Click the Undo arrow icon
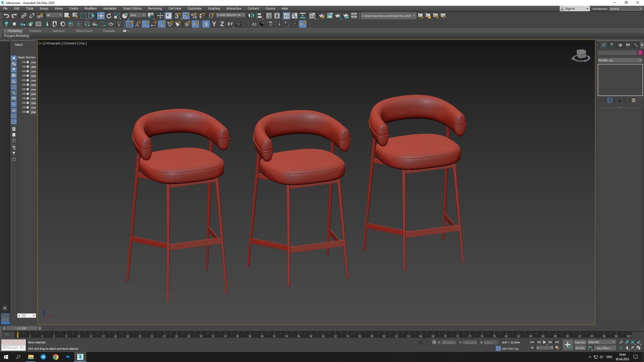The width and height of the screenshot is (644, 362). [x=6, y=16]
